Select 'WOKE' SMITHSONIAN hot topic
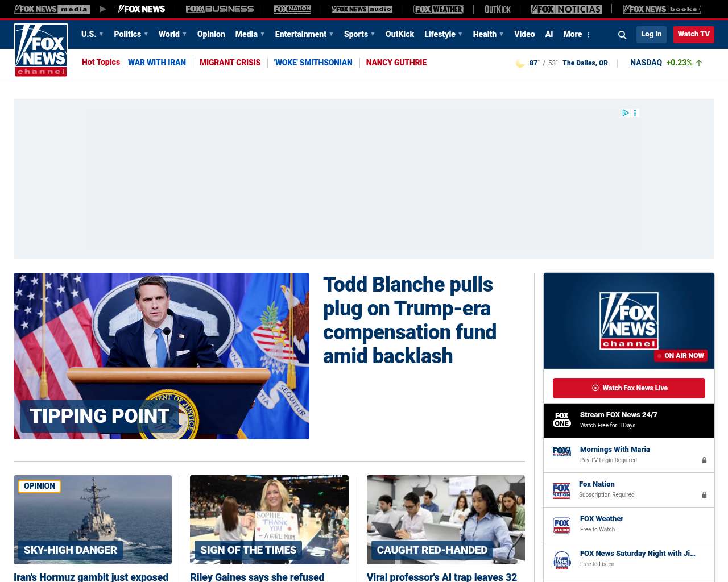This screenshot has width=728, height=582. click(313, 63)
